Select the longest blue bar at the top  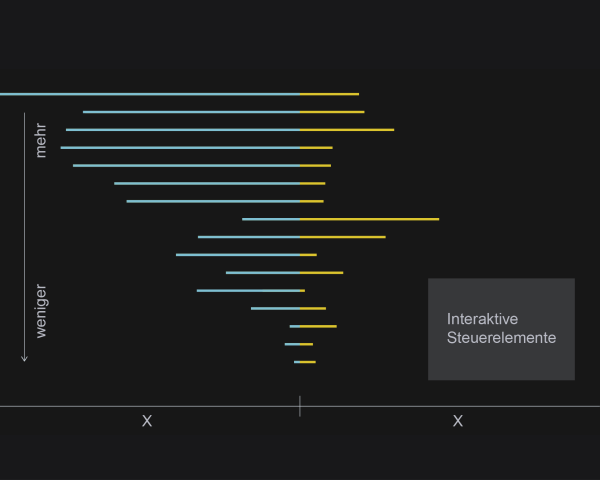click(150, 94)
